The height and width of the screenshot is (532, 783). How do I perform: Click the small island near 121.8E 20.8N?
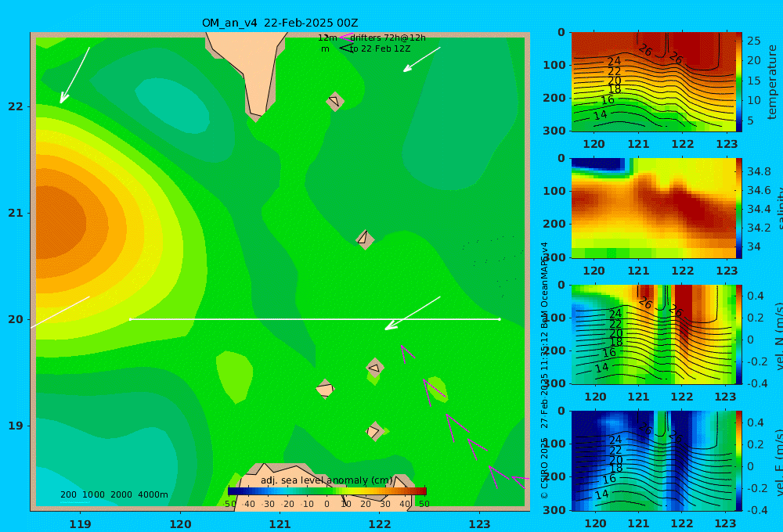coord(365,239)
